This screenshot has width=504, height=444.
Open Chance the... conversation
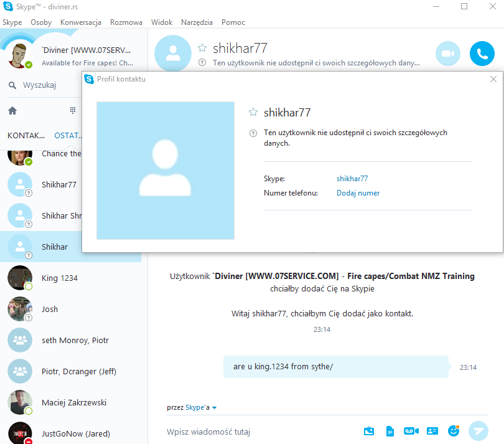click(x=41, y=158)
